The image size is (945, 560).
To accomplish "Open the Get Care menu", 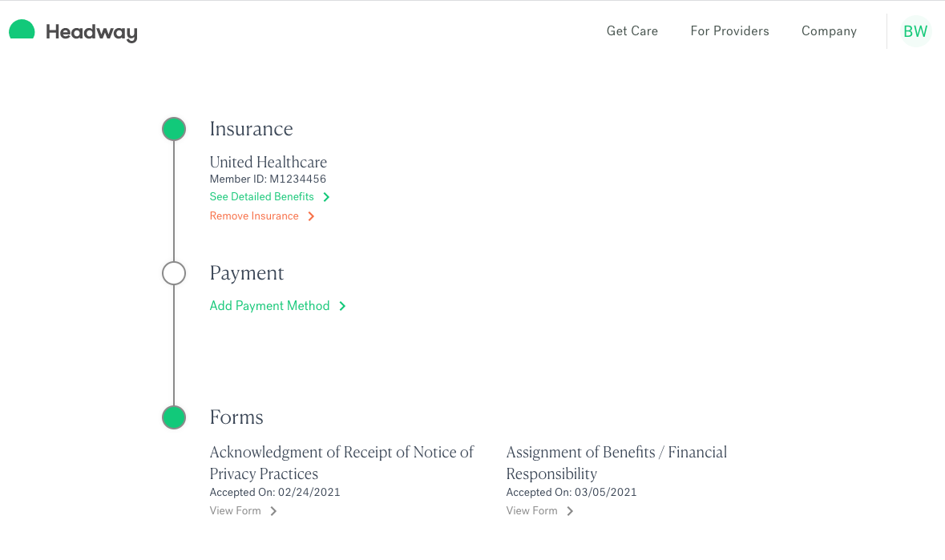I will 632,31.
